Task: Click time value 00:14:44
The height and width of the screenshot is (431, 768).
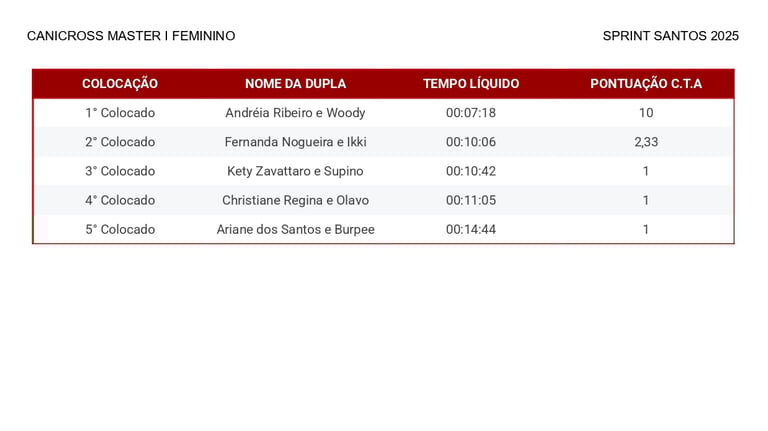Action: [471, 229]
